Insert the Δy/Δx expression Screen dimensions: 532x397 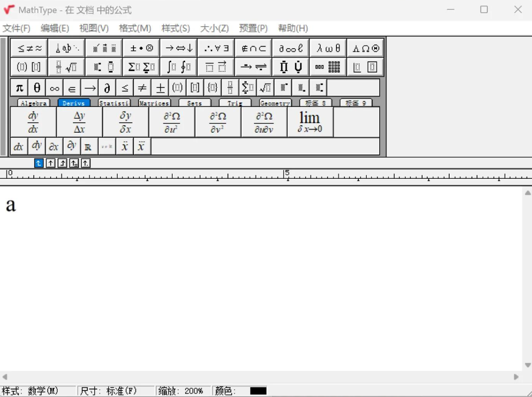[x=79, y=122]
